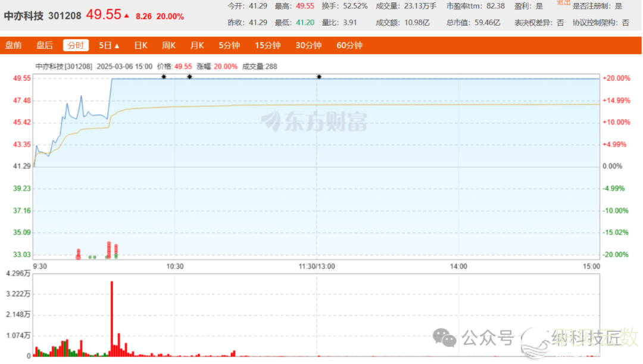Viewport: 643px width, 364px height.
Task: Click the 10:30 time axis label
Action: [x=174, y=266]
